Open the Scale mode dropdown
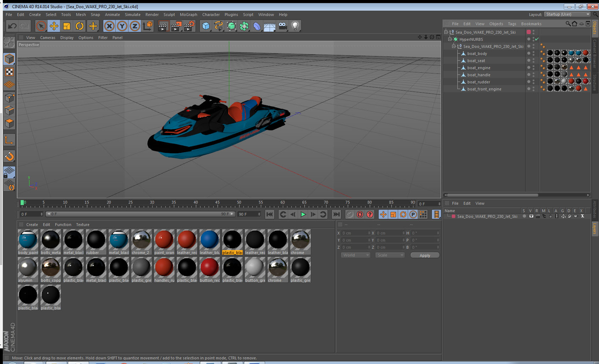 [390, 255]
